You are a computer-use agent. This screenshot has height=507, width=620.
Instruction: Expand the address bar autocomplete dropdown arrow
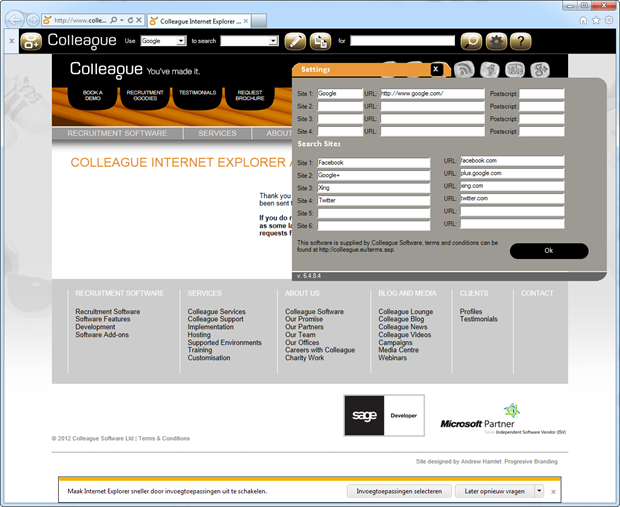pos(122,20)
